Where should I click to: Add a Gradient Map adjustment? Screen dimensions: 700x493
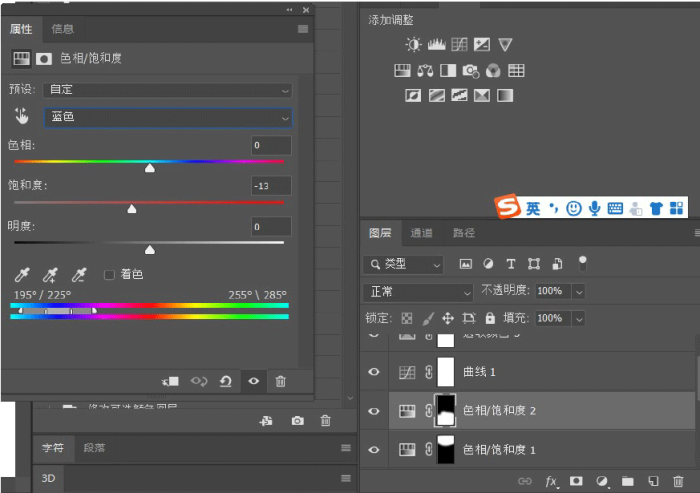pyautogui.click(x=505, y=96)
